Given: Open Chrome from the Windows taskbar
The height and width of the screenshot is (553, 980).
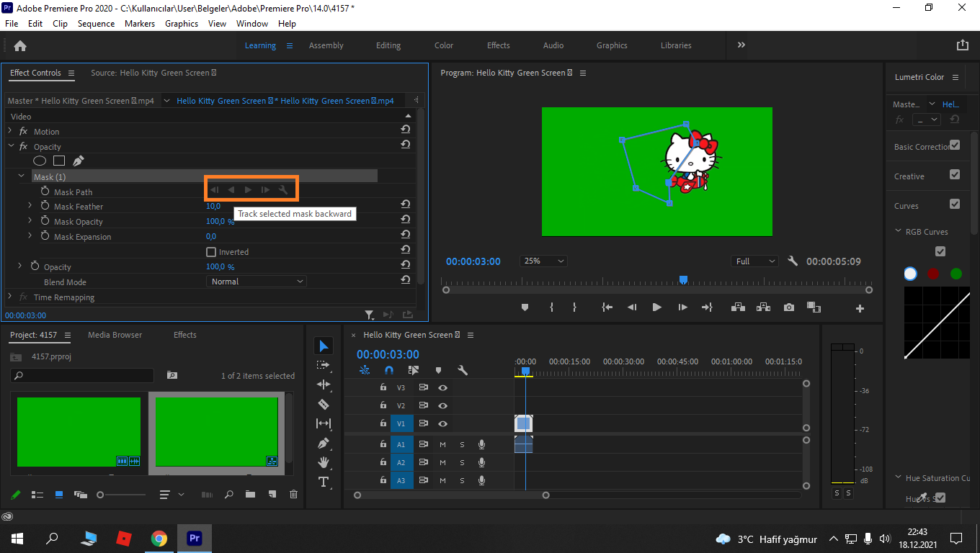Looking at the screenshot, I should coord(159,539).
